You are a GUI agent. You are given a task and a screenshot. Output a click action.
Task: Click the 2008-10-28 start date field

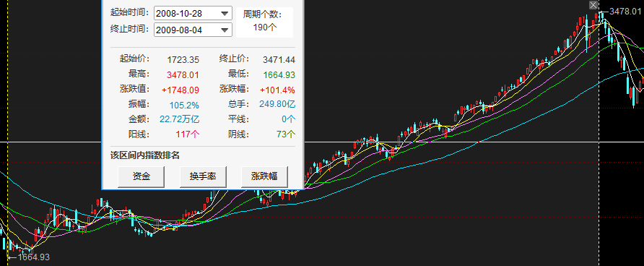coord(193,14)
